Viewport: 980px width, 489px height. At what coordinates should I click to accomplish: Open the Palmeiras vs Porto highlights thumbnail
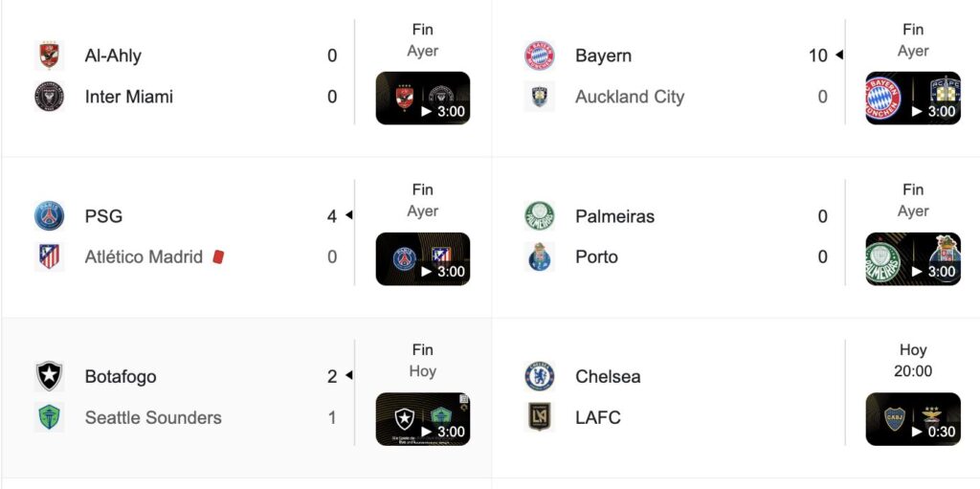coord(913,259)
